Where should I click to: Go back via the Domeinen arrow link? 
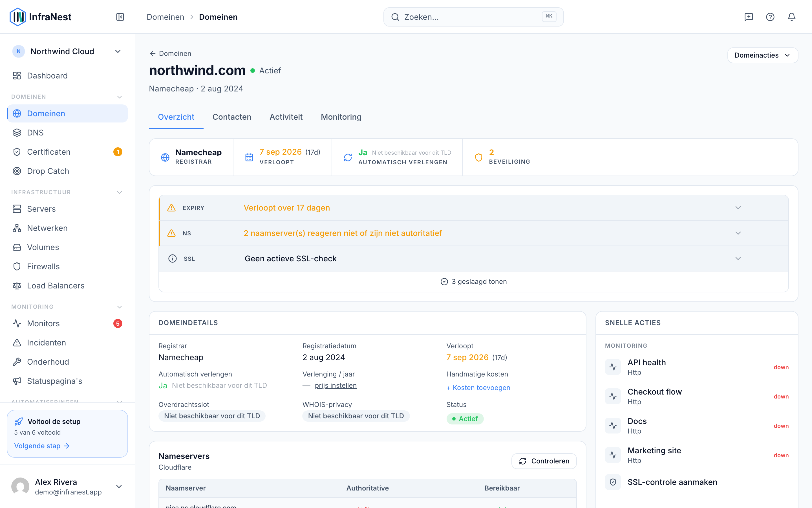tap(171, 53)
